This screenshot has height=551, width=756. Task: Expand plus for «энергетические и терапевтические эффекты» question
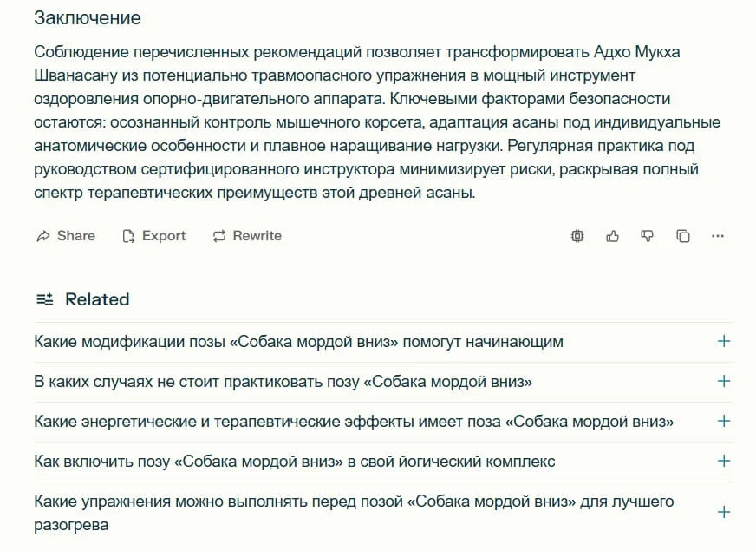(x=724, y=421)
